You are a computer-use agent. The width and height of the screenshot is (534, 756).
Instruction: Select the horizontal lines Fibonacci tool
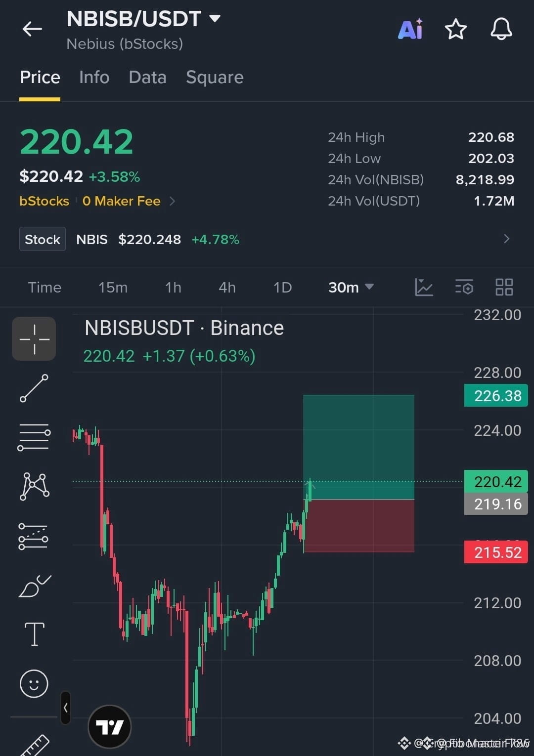(34, 437)
